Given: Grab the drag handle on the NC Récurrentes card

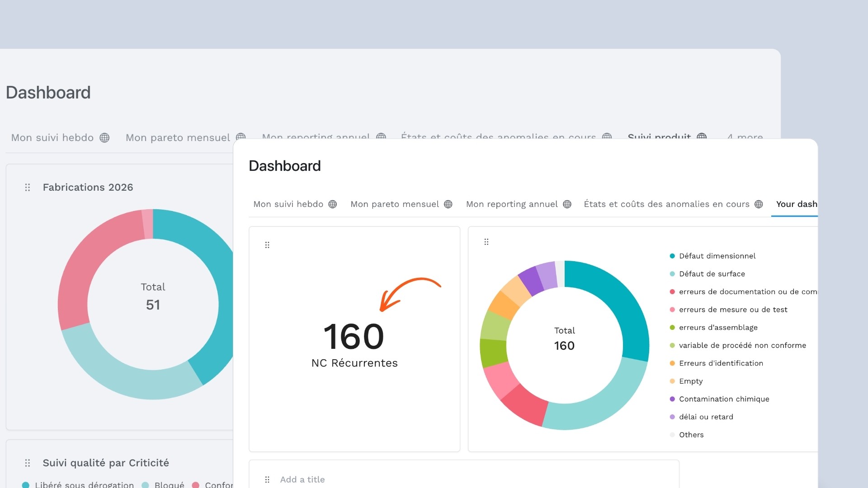Looking at the screenshot, I should (267, 245).
